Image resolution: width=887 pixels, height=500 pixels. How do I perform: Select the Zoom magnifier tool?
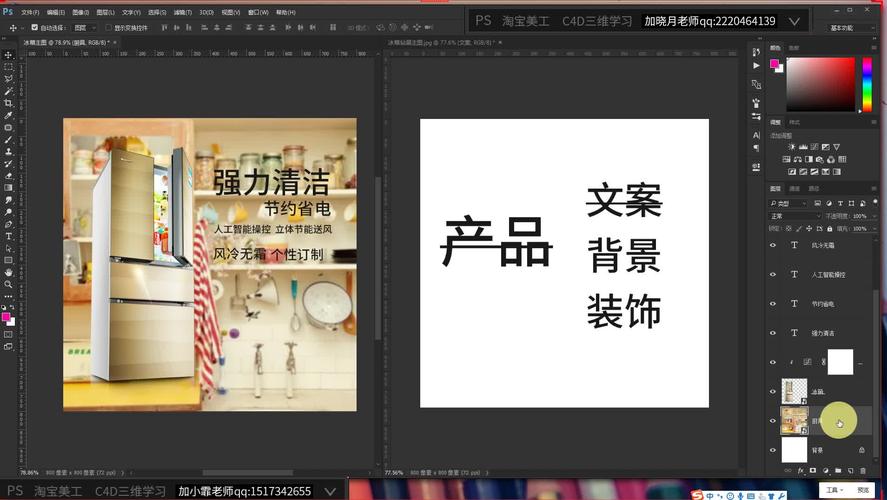pos(8,285)
